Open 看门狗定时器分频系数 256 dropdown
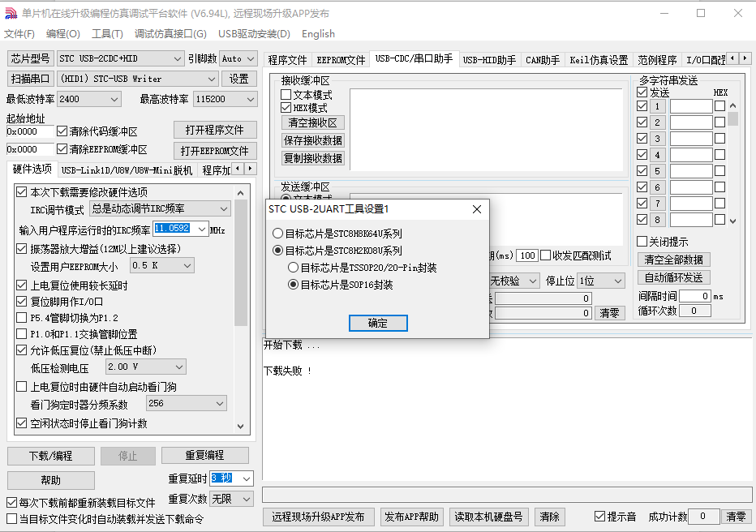This screenshot has width=756, height=532. [186, 403]
